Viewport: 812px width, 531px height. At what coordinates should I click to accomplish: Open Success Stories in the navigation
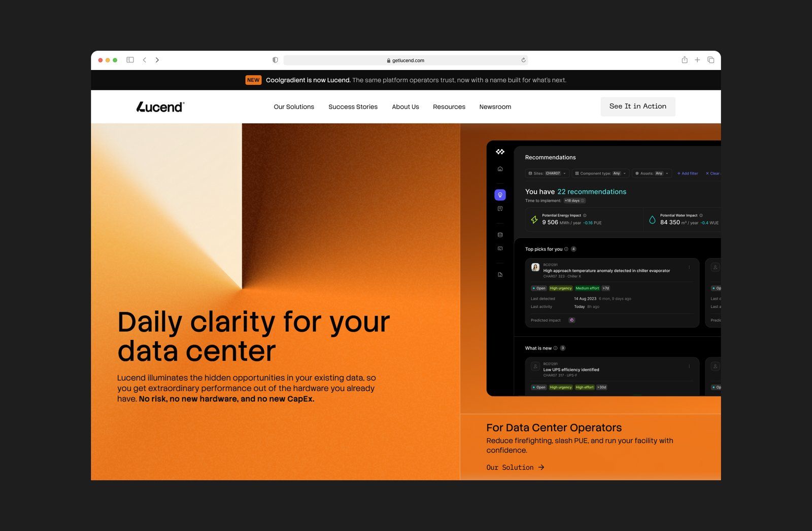pyautogui.click(x=353, y=107)
